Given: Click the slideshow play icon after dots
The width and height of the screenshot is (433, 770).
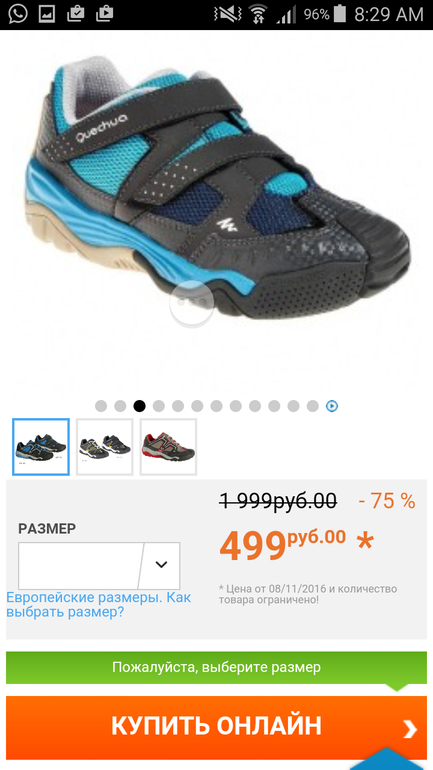Looking at the screenshot, I should tap(332, 406).
